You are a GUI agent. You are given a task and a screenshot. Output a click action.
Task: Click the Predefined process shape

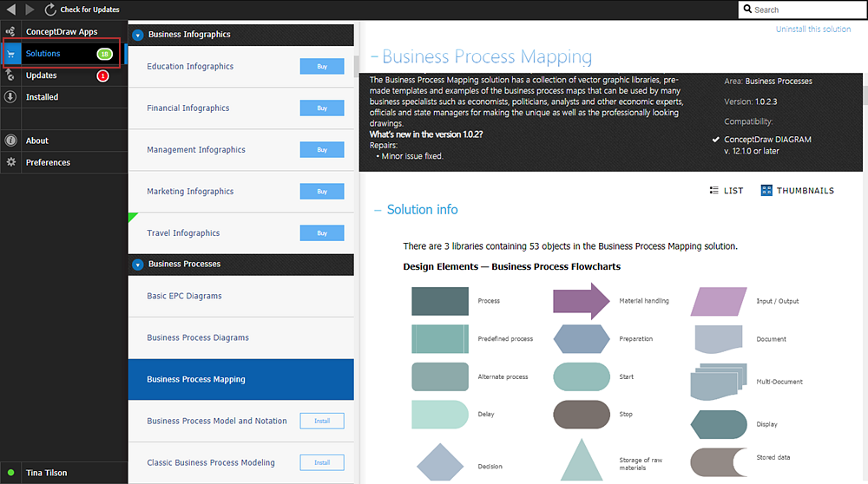pyautogui.click(x=440, y=338)
